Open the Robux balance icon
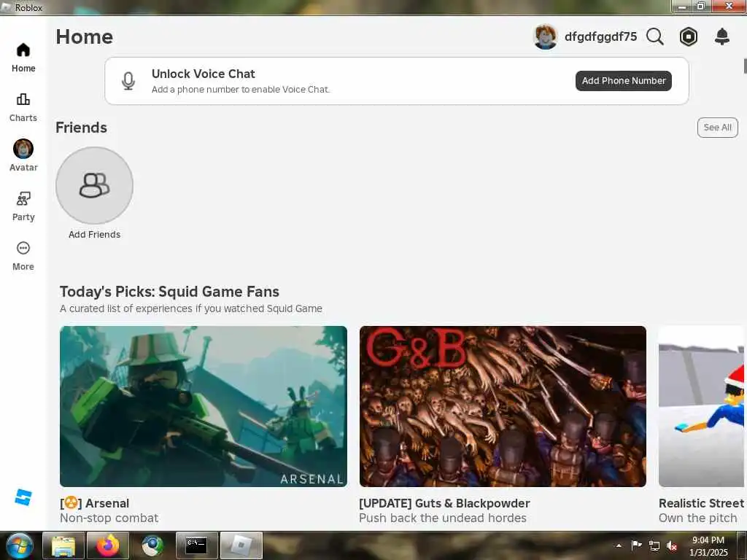The height and width of the screenshot is (560, 747). coord(689,36)
